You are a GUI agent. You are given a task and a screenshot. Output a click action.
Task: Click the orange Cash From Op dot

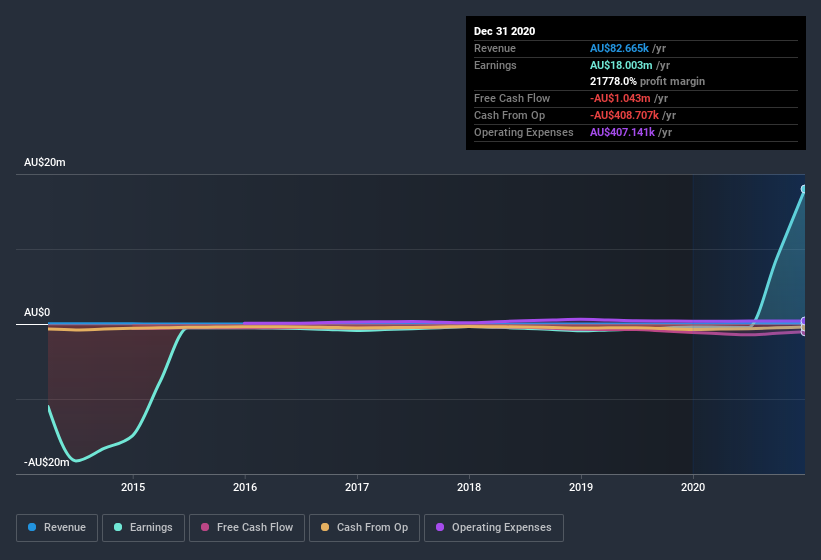tap(325, 527)
